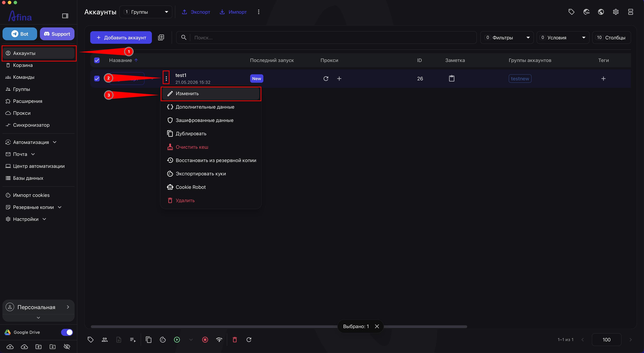Click the run script list icon in bottom toolbar
Screen dimensions: 644x353
(x=133, y=339)
